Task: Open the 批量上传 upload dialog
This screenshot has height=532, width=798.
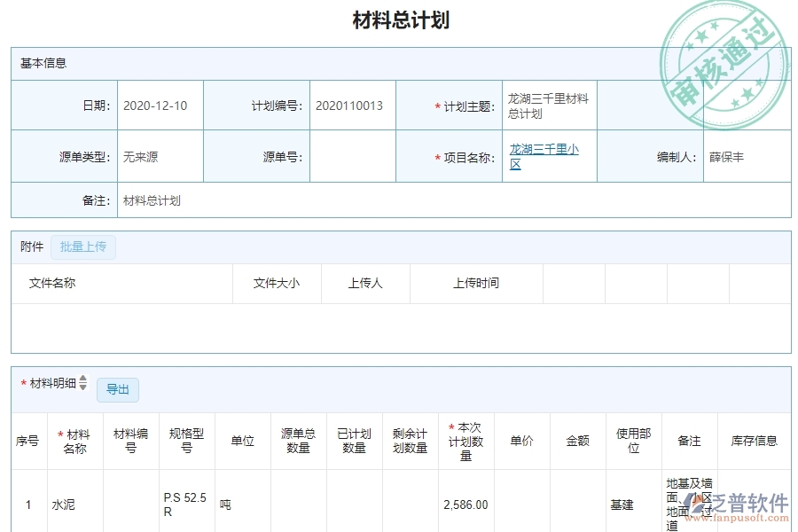Action: pos(84,246)
